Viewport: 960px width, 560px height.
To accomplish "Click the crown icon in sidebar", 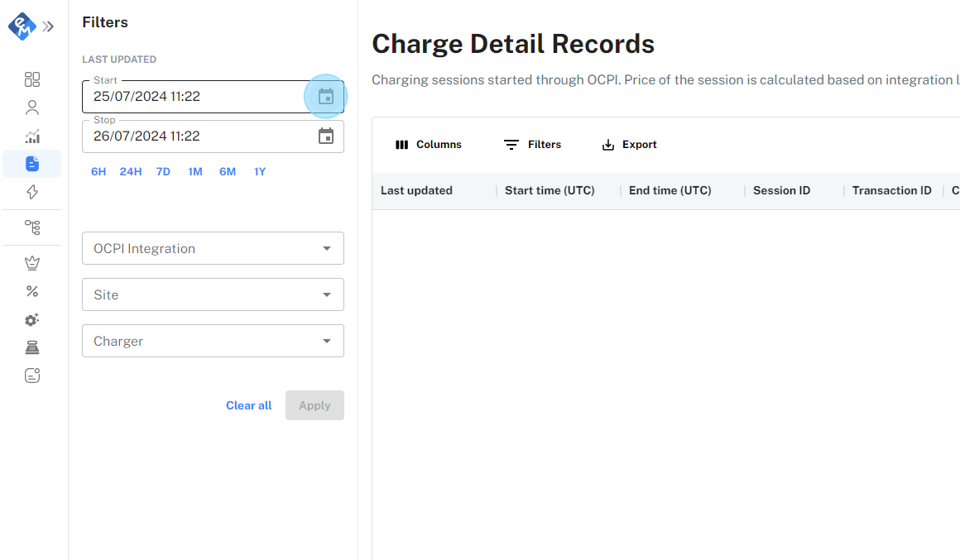I will [32, 263].
